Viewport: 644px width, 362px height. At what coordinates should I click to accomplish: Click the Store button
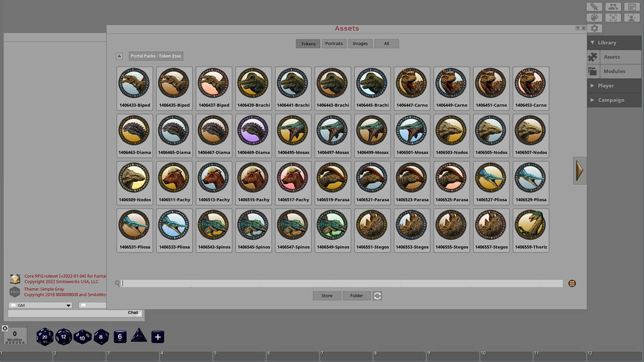pyautogui.click(x=327, y=296)
